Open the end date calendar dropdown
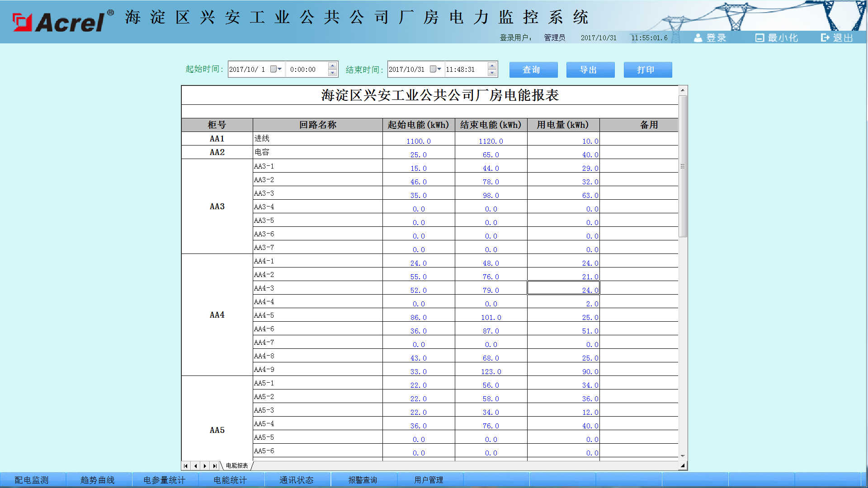868x488 pixels. (x=436, y=69)
